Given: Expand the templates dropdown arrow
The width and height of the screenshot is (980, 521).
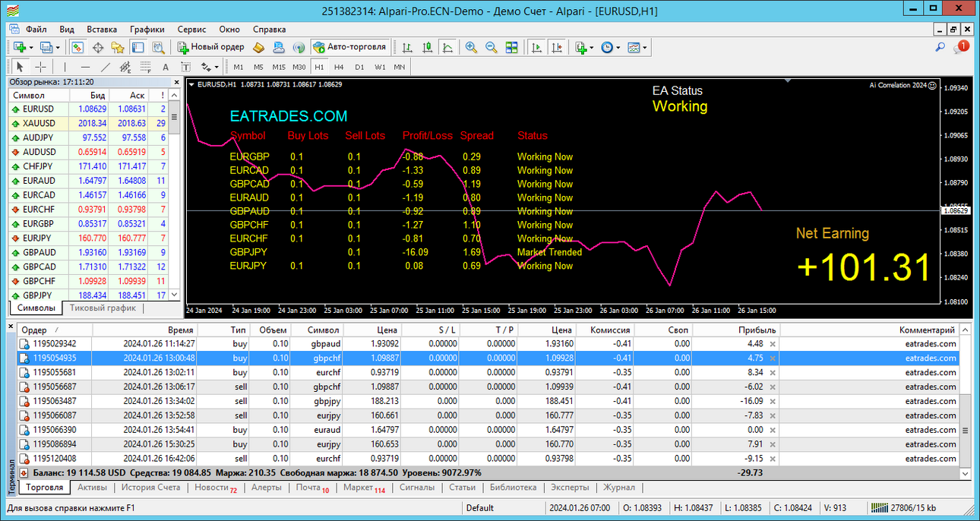Looking at the screenshot, I should click(x=645, y=48).
